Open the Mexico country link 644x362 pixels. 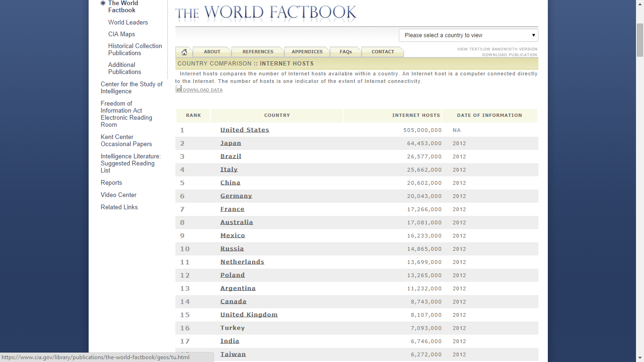point(232,236)
